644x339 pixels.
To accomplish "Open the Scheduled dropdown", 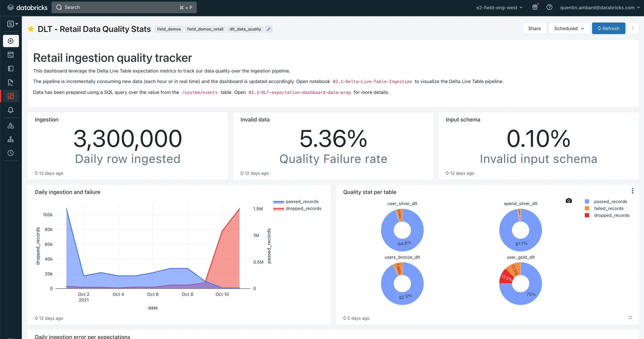I will tap(569, 29).
